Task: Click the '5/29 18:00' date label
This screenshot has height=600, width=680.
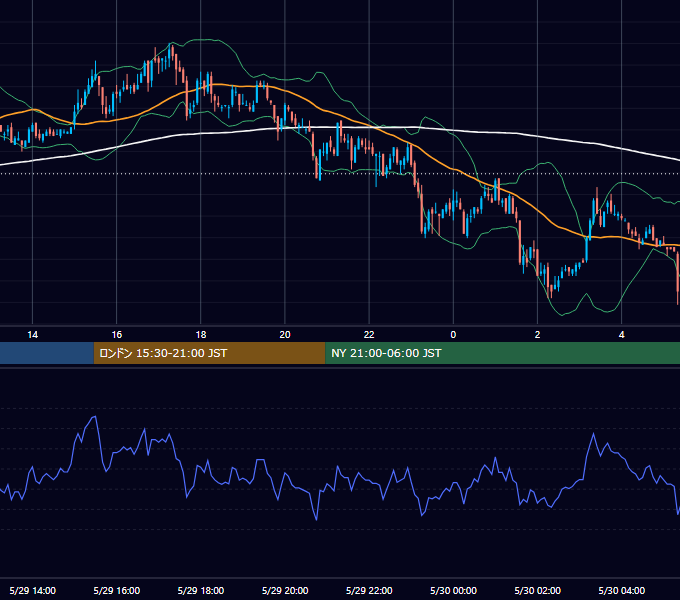Action: click(x=201, y=590)
